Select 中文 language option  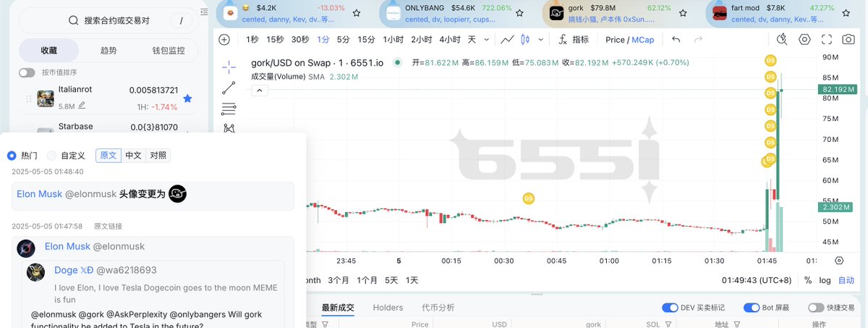pyautogui.click(x=133, y=156)
